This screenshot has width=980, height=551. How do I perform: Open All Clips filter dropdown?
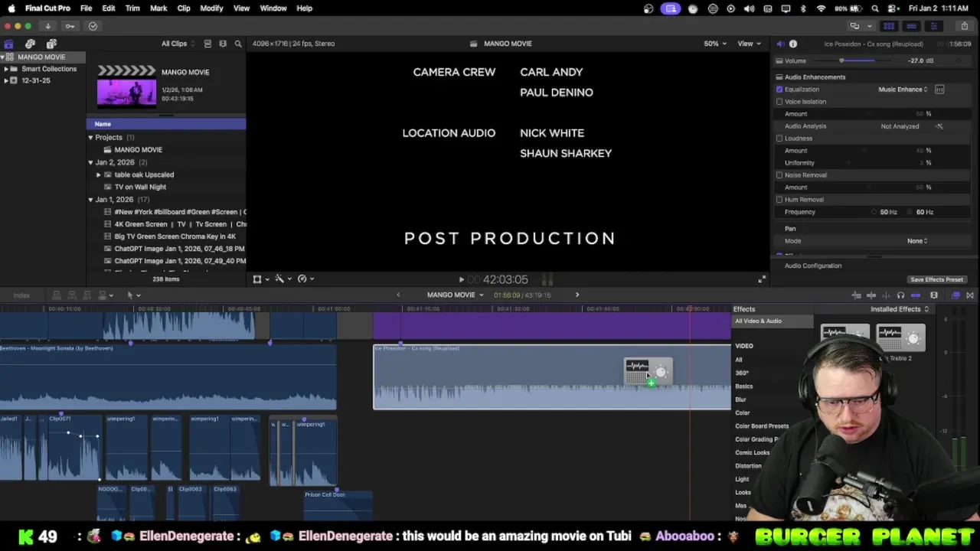coord(178,44)
